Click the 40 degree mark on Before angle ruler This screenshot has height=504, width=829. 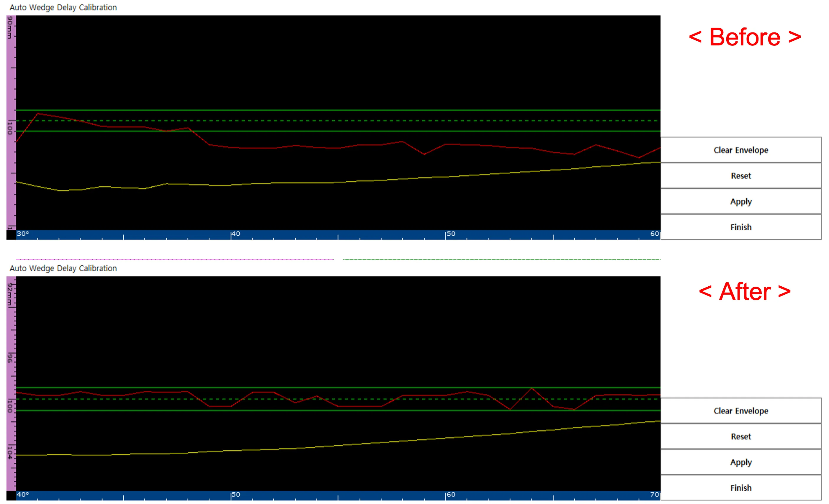(x=236, y=234)
